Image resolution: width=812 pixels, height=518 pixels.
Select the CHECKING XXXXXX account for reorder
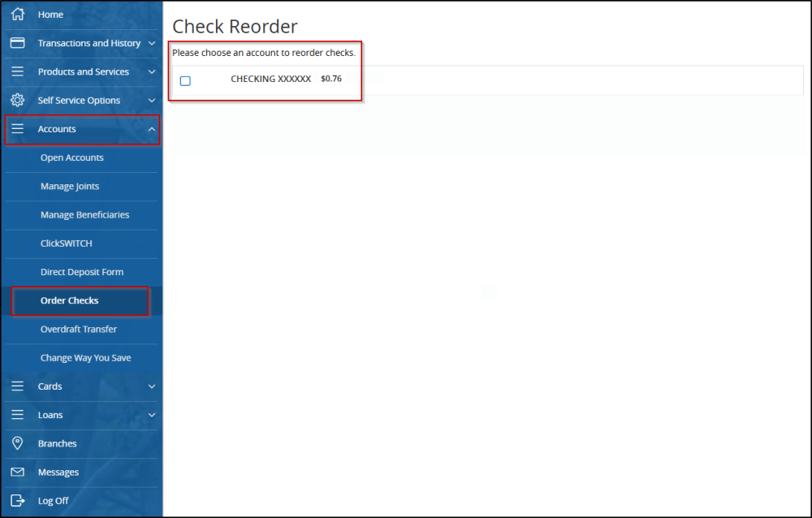pos(270,80)
